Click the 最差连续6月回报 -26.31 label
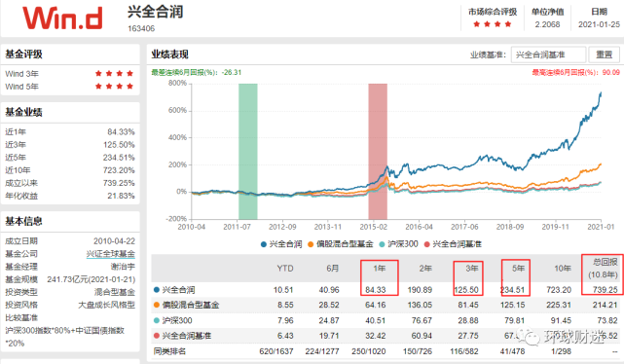Image resolution: width=624 pixels, height=364 pixels. point(197,72)
